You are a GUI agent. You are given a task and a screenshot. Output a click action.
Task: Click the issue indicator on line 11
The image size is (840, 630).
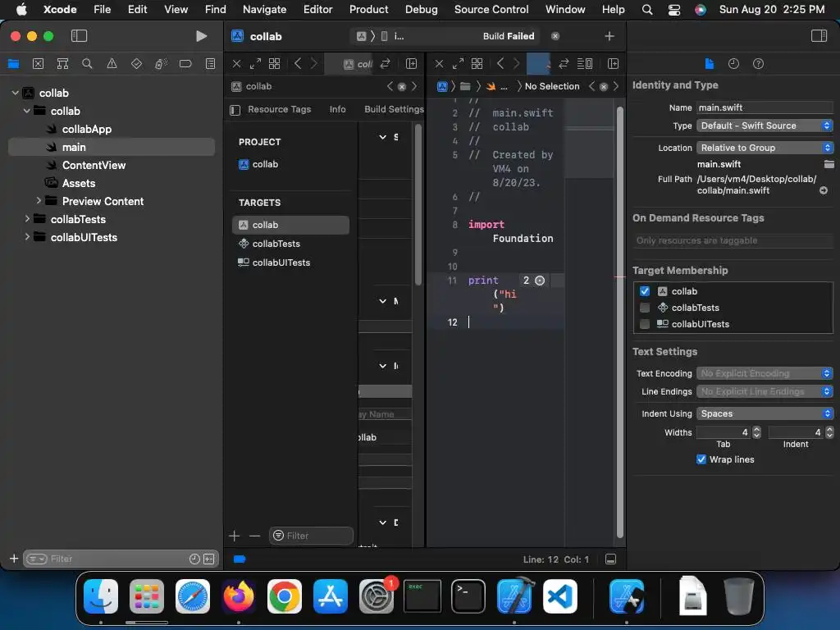pyautogui.click(x=540, y=281)
